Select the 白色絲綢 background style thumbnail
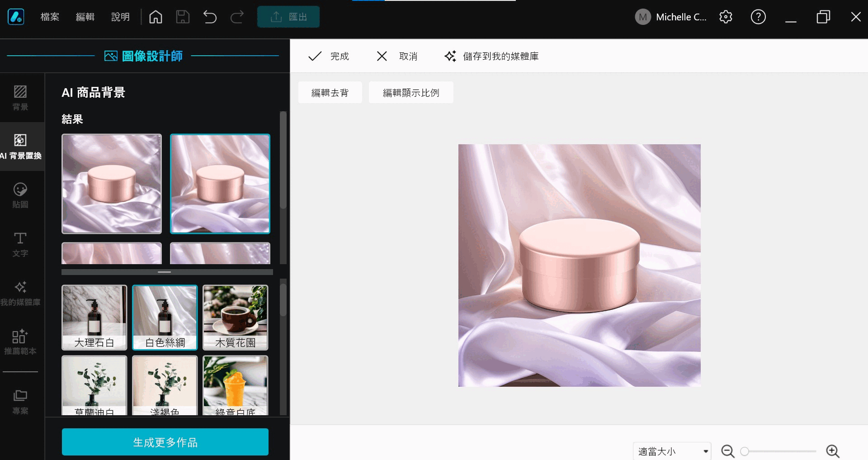The image size is (868, 460). click(165, 317)
